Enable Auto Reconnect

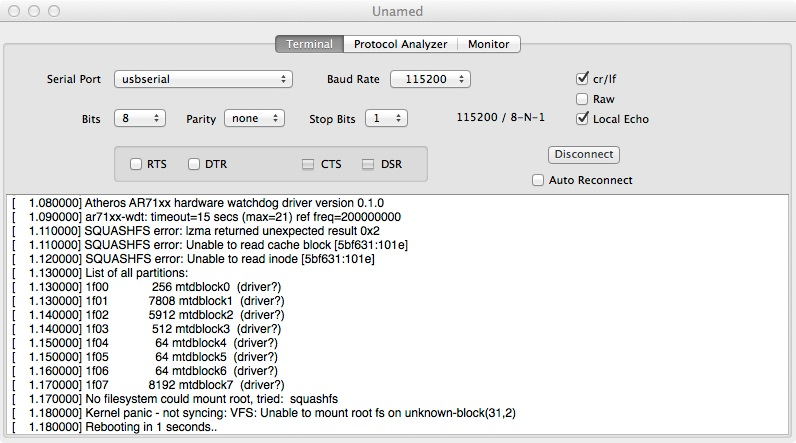pyautogui.click(x=539, y=181)
